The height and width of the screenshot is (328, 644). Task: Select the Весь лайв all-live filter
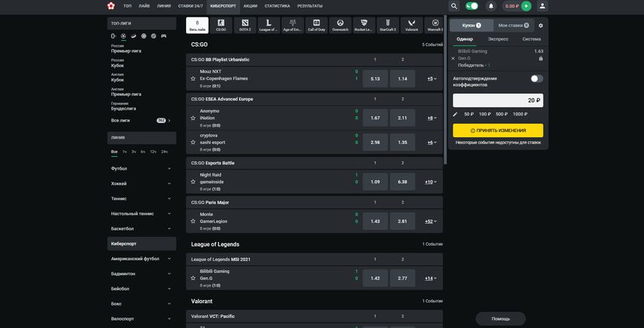[x=197, y=25]
